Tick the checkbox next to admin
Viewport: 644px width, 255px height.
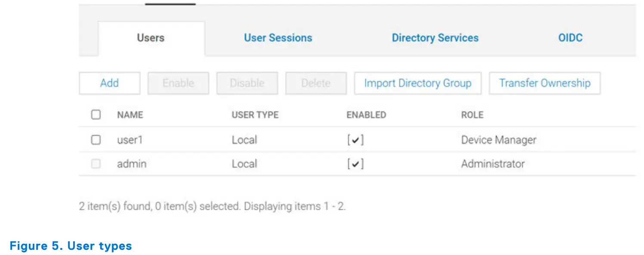pyautogui.click(x=96, y=164)
